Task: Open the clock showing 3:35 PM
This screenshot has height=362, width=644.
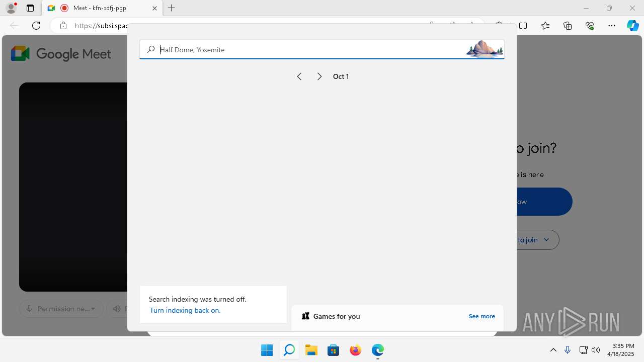Action: tap(621, 350)
